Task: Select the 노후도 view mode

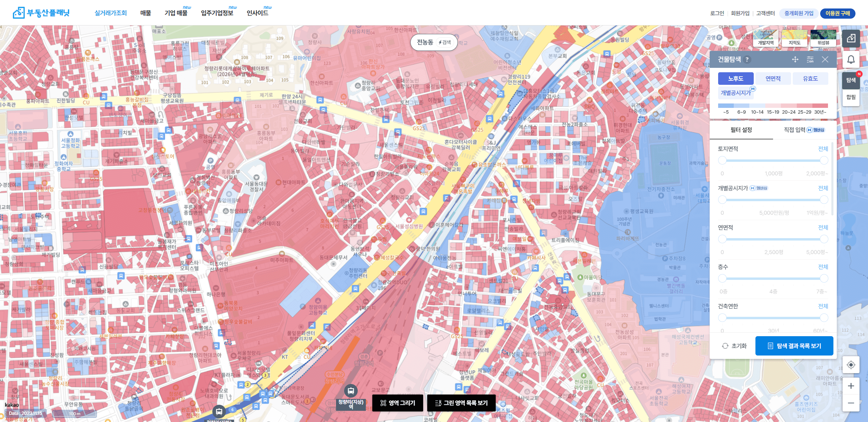Action: (x=735, y=79)
